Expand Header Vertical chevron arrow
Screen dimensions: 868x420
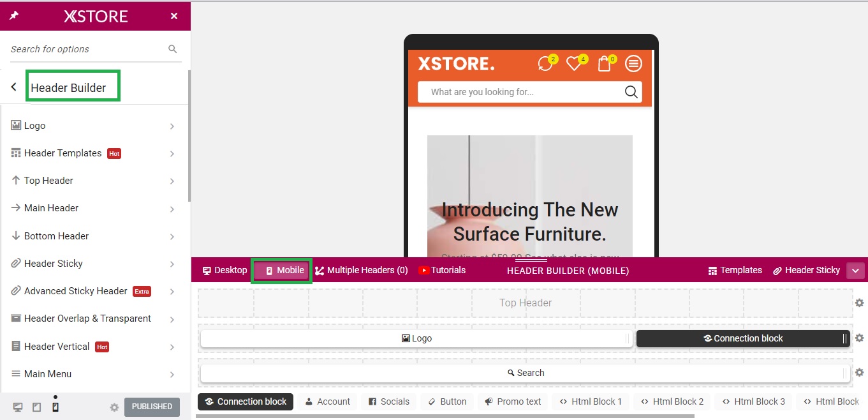coord(172,347)
